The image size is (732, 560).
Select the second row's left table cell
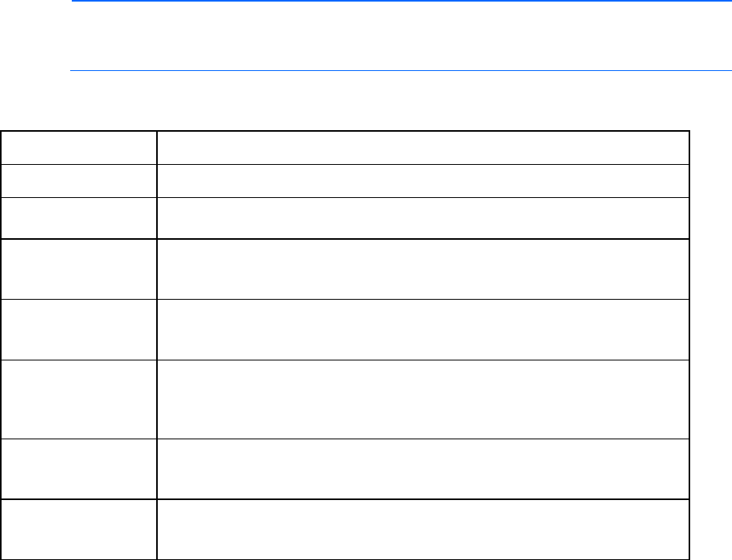click(x=78, y=180)
